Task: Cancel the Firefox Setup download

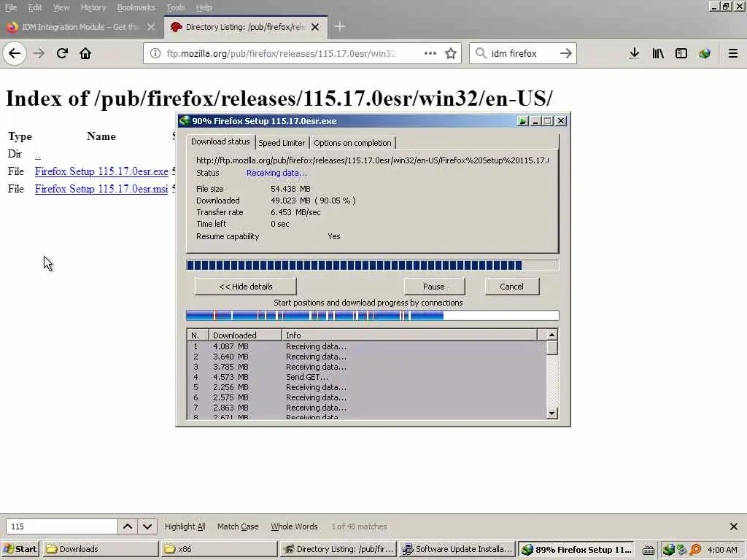Action: [511, 287]
